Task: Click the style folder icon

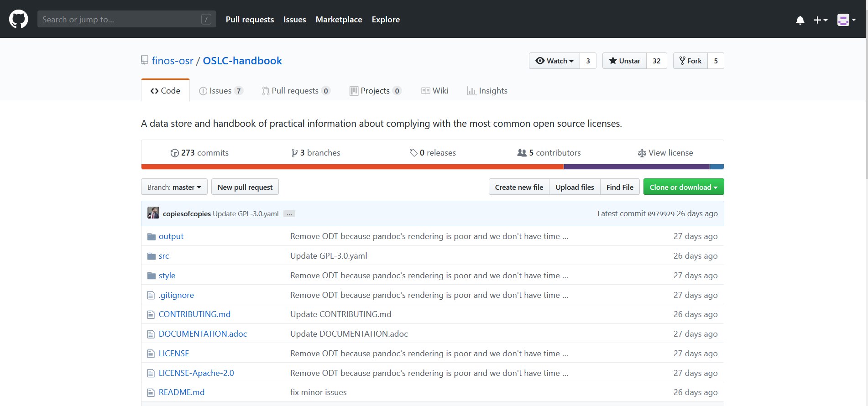Action: [152, 276]
